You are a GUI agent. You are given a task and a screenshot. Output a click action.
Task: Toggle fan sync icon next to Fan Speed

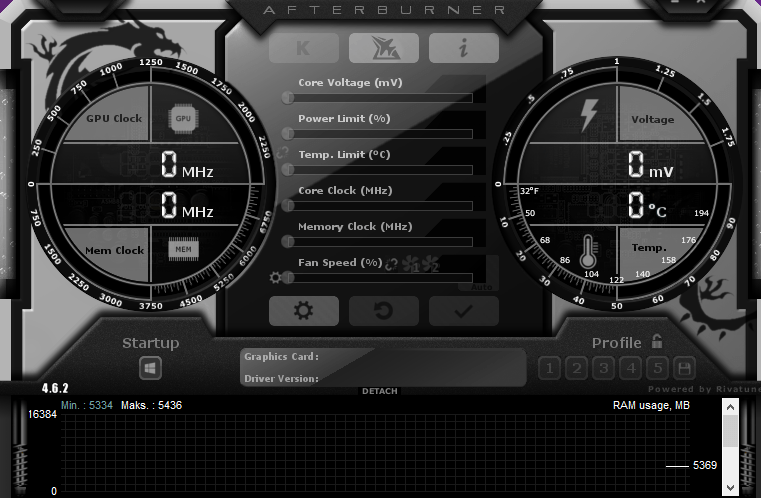[392, 264]
